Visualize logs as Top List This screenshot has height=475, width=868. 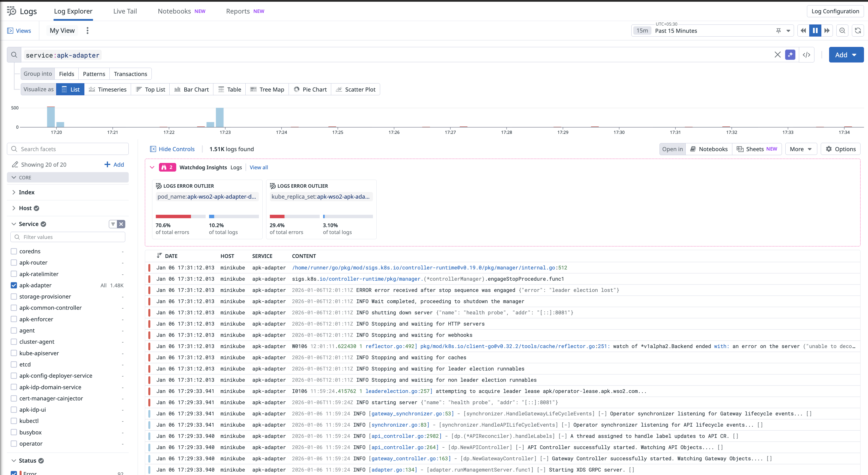pos(150,89)
